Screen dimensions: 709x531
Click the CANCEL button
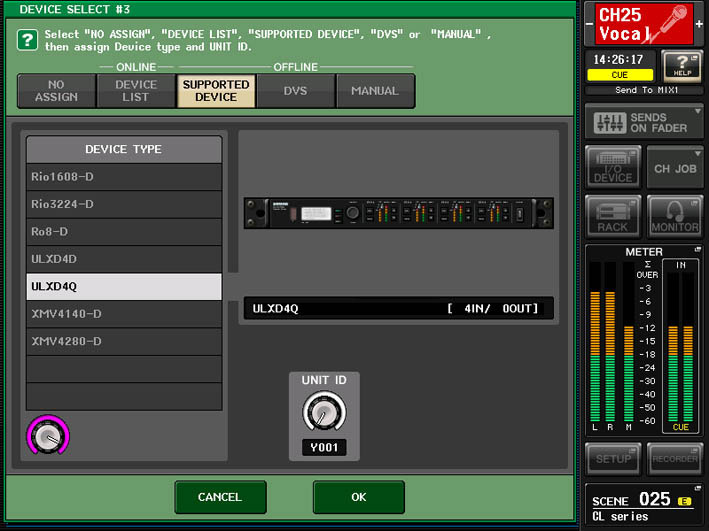click(220, 497)
